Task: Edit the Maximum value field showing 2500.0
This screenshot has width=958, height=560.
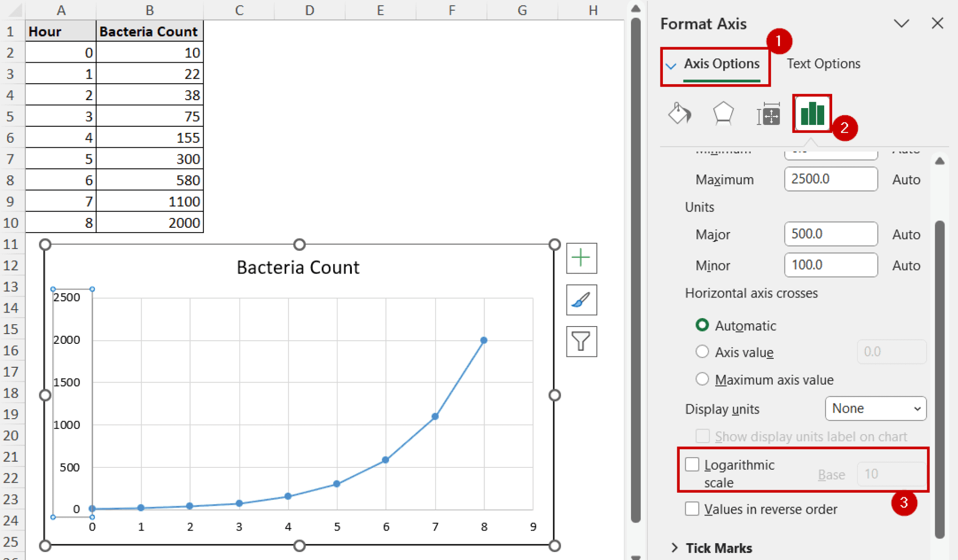Action: tap(831, 179)
